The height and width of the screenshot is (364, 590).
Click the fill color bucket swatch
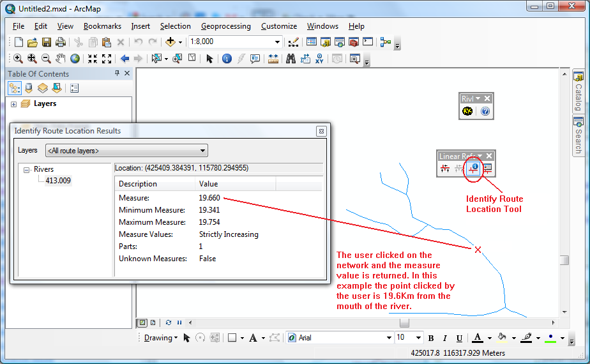coord(502,338)
